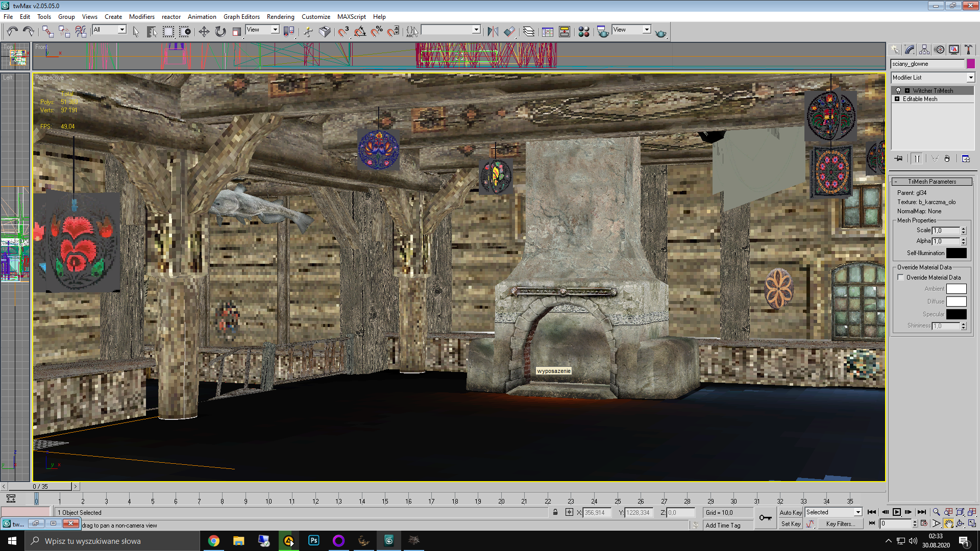The width and height of the screenshot is (980, 551).
Task: Open Self-Illumination black color swatch
Action: coord(957,253)
